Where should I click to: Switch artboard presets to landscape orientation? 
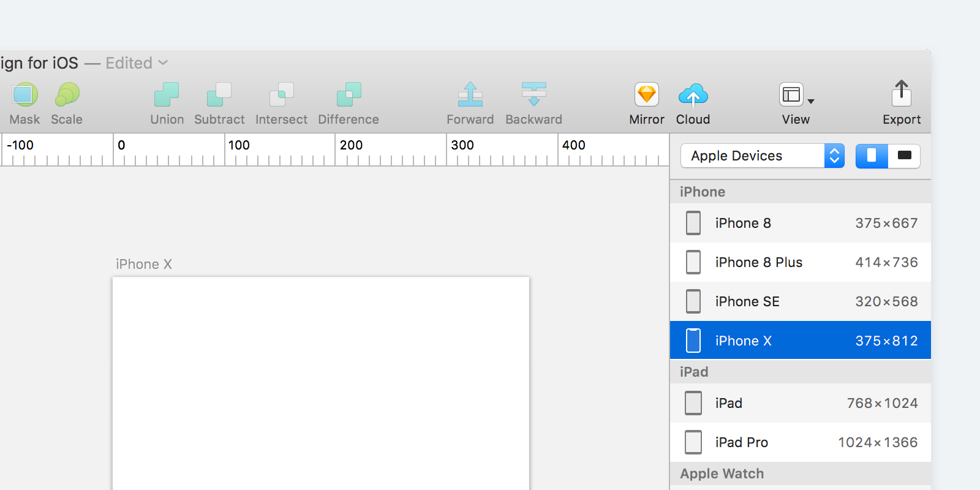click(x=904, y=156)
